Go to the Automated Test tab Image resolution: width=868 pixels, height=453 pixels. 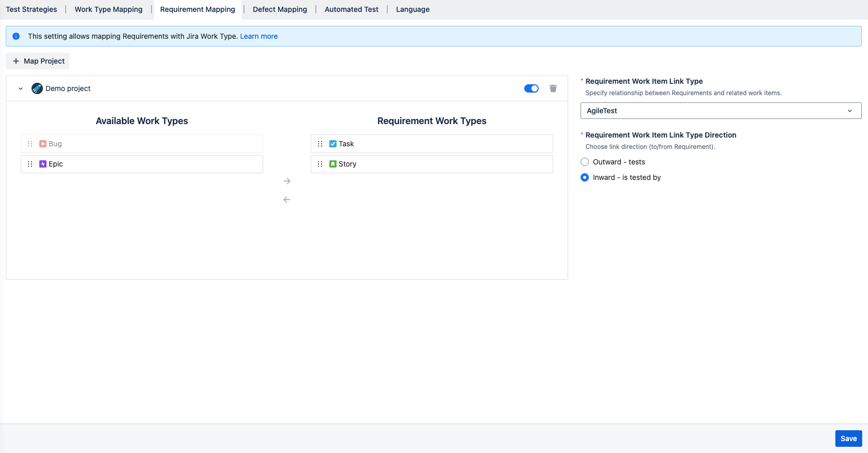point(352,9)
